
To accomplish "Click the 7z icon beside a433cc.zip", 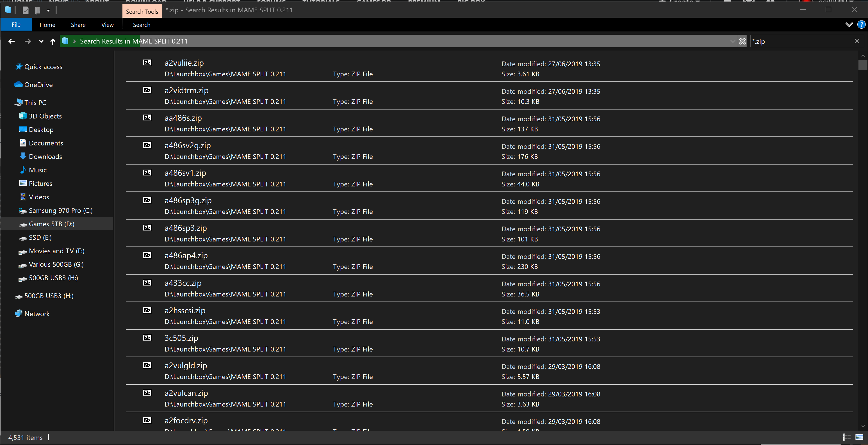I will click(147, 283).
